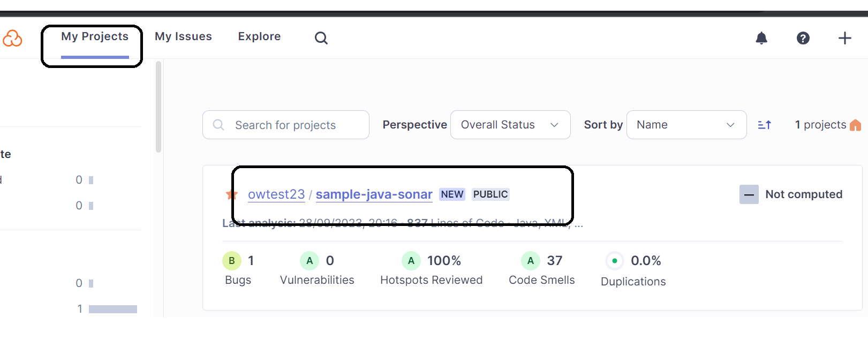Open the search magnifier icon in navbar
This screenshot has height=347, width=868.
pyautogui.click(x=321, y=38)
